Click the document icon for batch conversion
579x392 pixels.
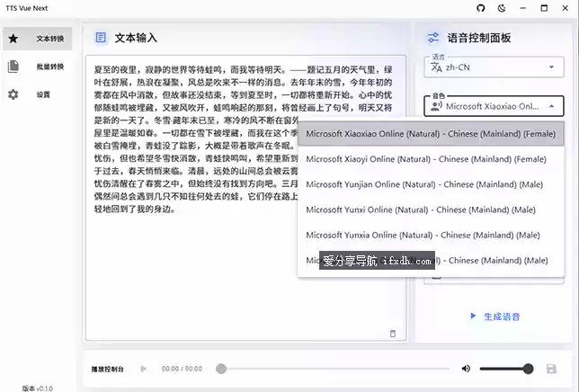pyautogui.click(x=13, y=67)
